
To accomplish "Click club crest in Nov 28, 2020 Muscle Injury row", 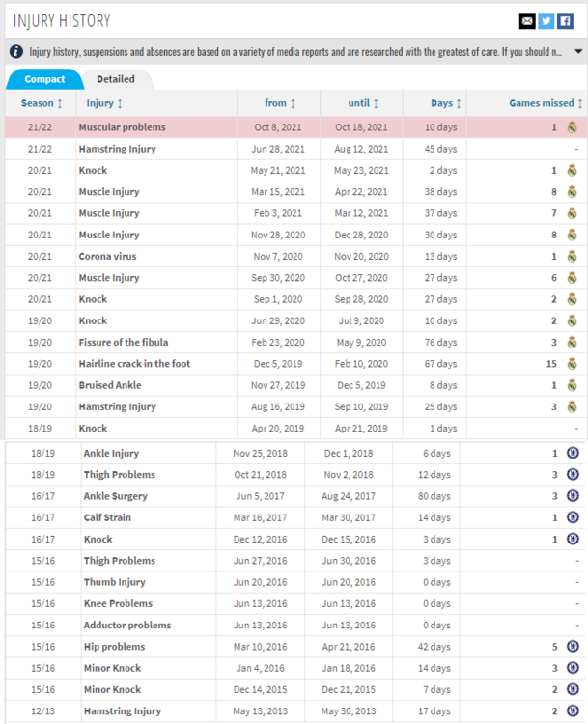I will 572,235.
